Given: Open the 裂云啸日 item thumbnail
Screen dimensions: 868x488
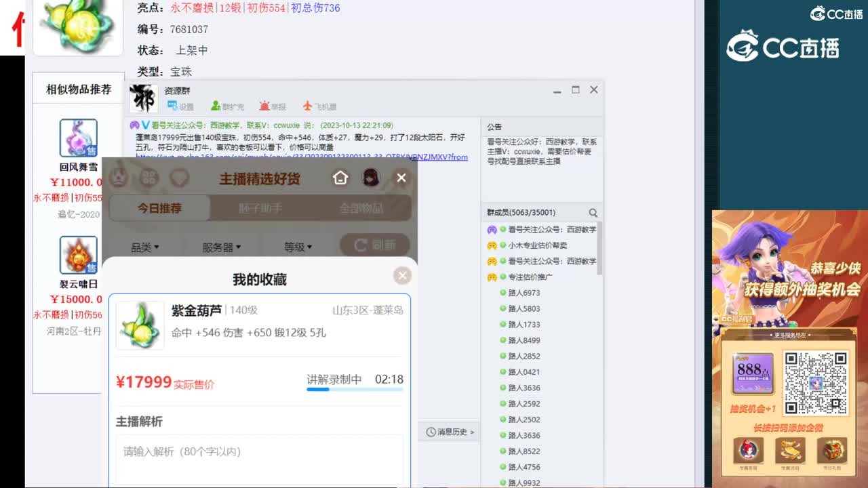Looking at the screenshot, I should [79, 255].
